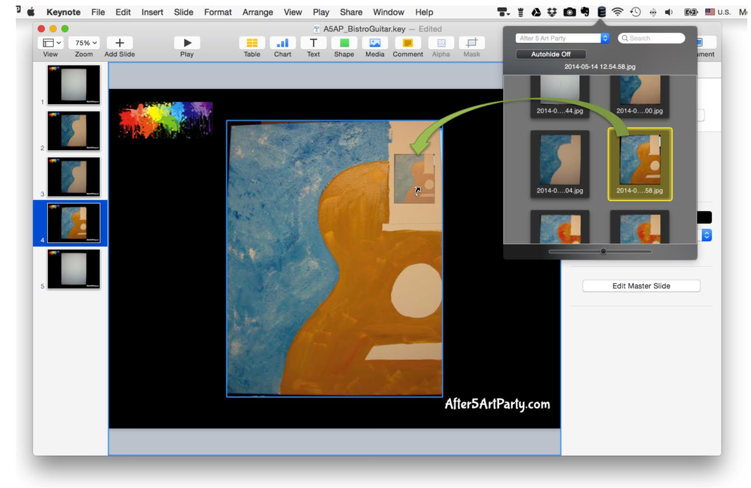Open the Share menu
Image resolution: width=751 pixels, height=488 pixels.
point(351,12)
